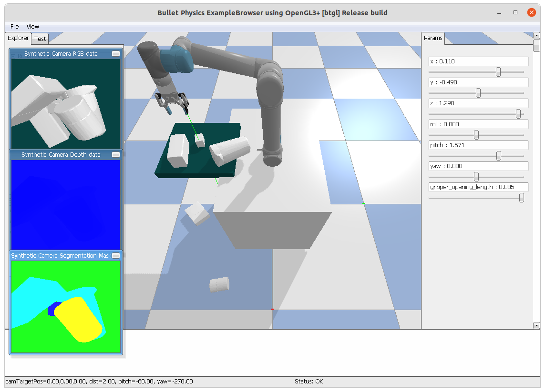Select the Explorer tab
This screenshot has height=392, width=545.
pyautogui.click(x=18, y=38)
